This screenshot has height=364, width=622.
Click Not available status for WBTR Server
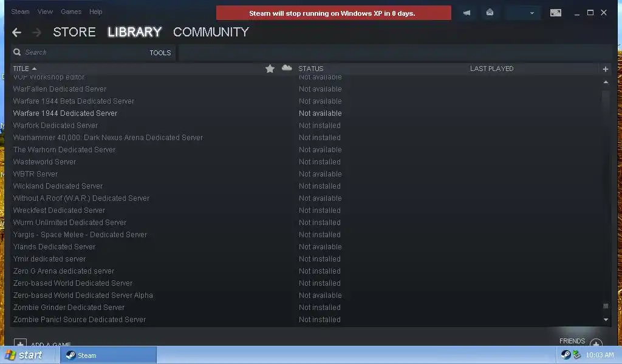point(320,174)
